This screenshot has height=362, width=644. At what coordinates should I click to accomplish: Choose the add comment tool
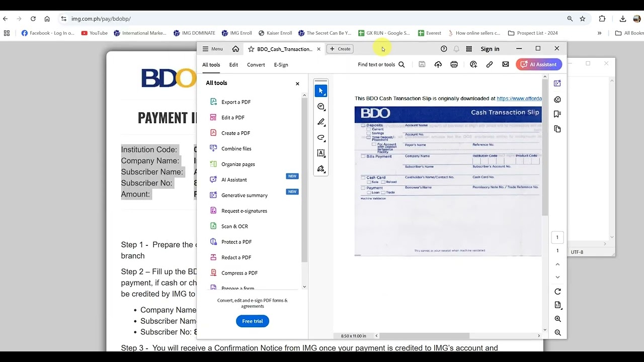(321, 107)
